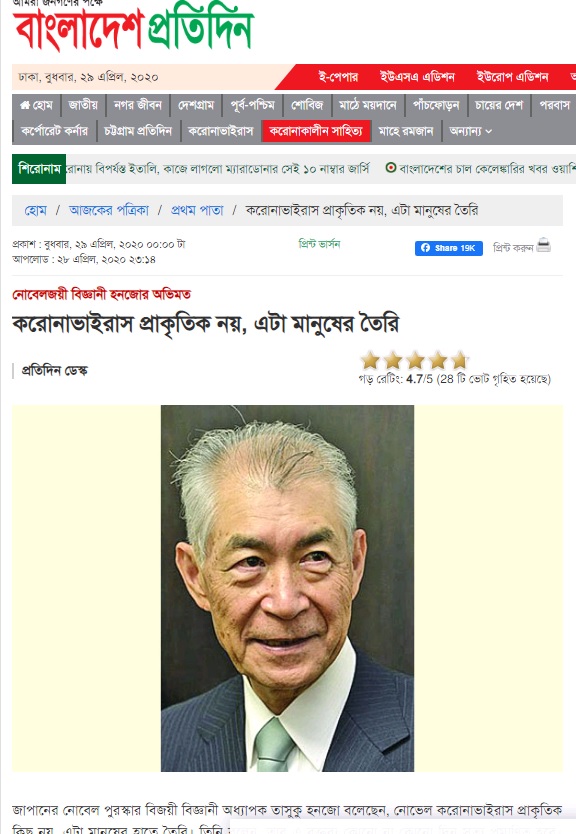The image size is (576, 834).
Task: Expand the অন্যান্য dropdown menu
Action: coord(470,131)
